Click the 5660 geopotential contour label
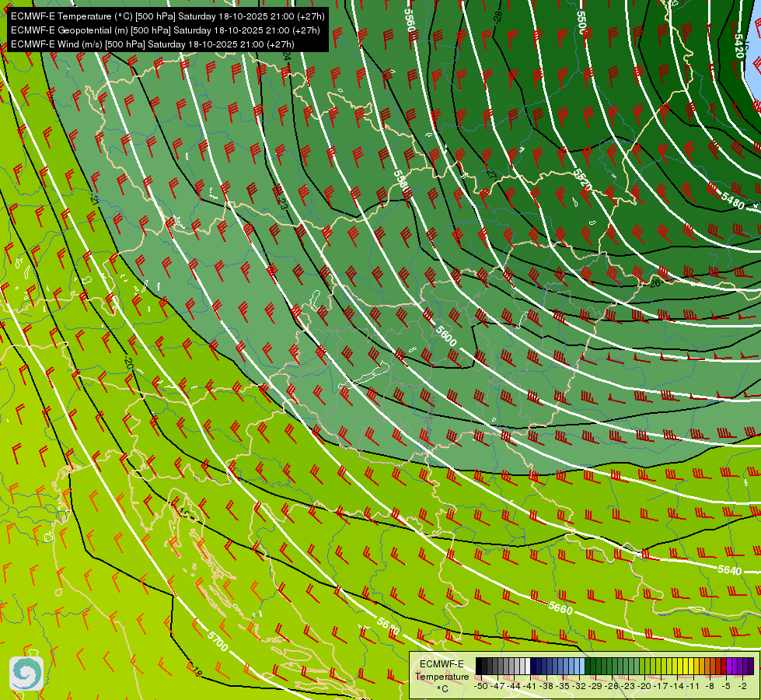 (560, 607)
